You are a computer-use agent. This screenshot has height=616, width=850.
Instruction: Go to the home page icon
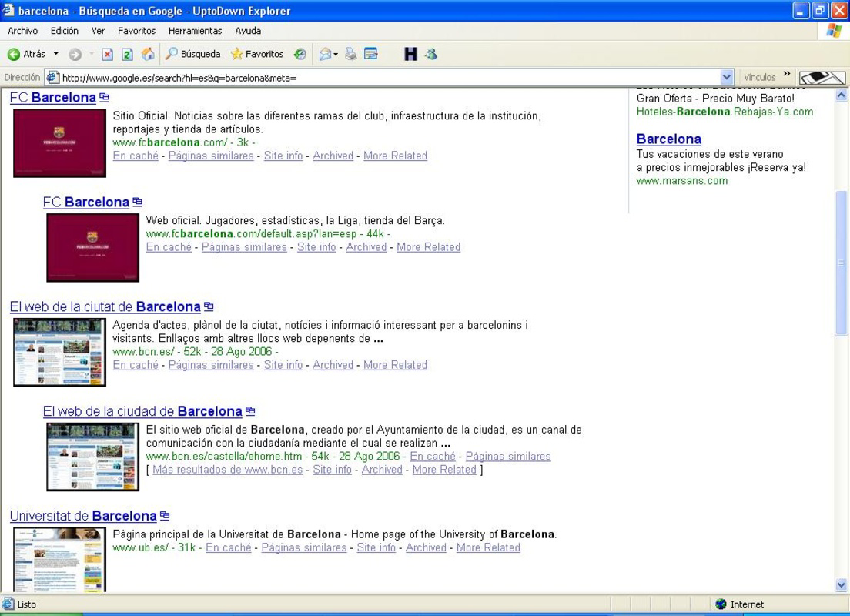pos(148,54)
